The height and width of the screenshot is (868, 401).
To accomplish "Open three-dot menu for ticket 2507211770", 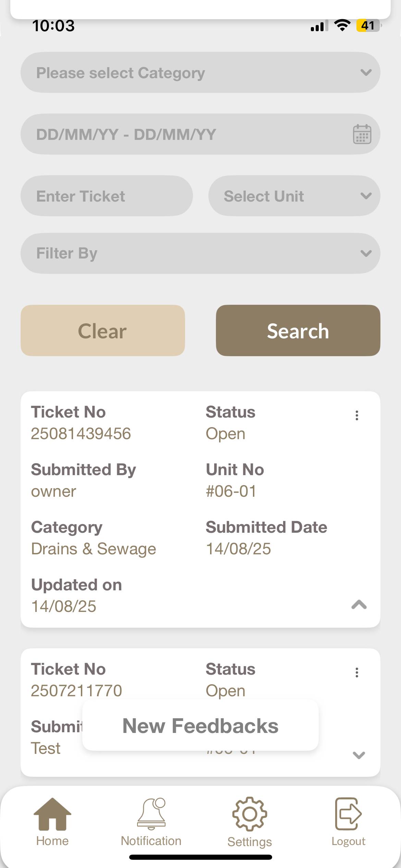I will [x=357, y=673].
